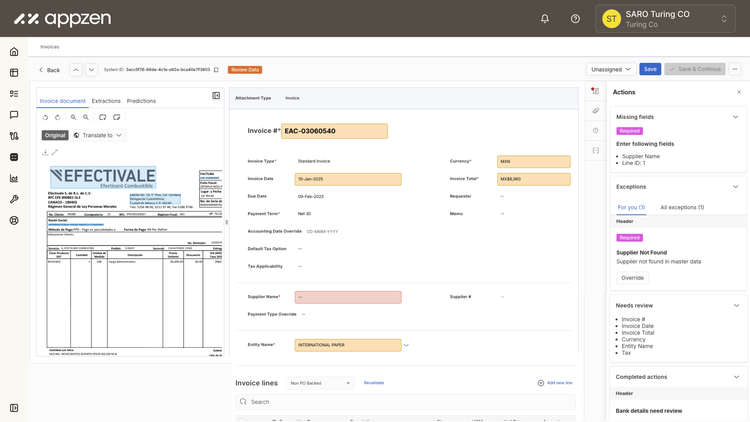This screenshot has width=750, height=422.
Task: Click the annotation box with pencil icon
Action: pyautogui.click(x=116, y=117)
